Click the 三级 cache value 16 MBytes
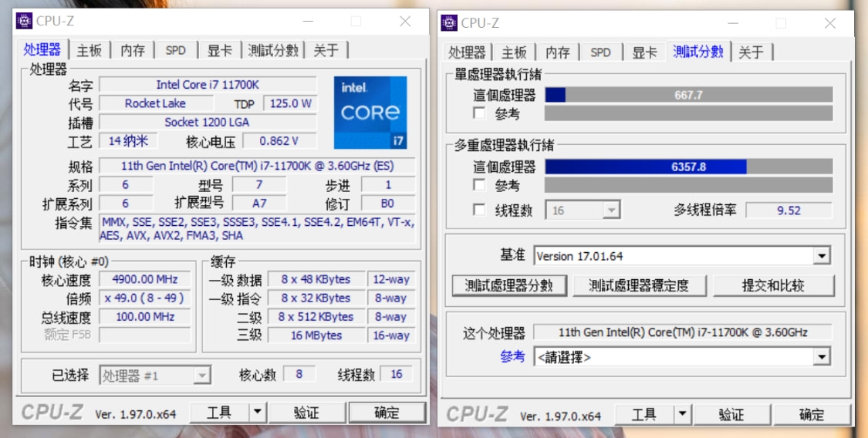The width and height of the screenshot is (868, 438). [x=316, y=335]
